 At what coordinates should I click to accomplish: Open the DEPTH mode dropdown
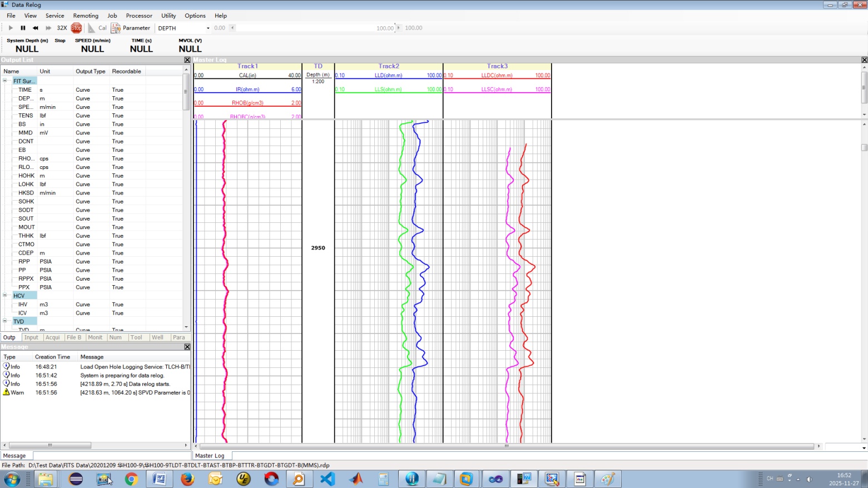[208, 28]
